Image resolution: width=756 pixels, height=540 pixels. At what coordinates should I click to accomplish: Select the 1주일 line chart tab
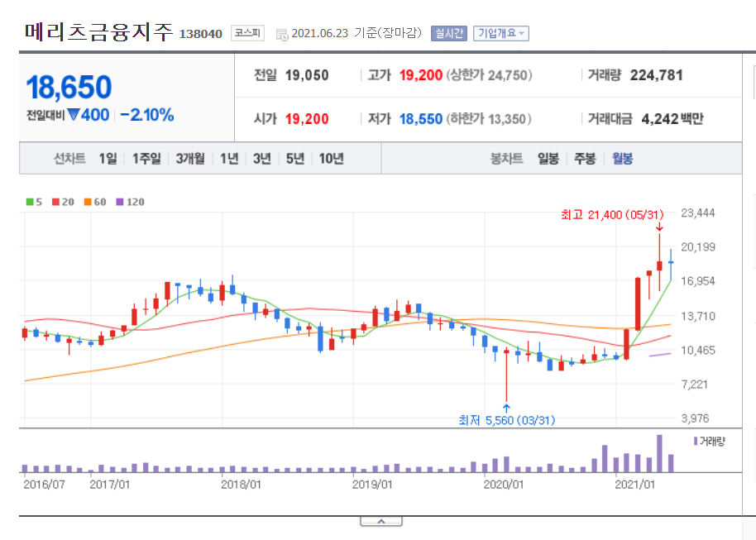tap(146, 159)
